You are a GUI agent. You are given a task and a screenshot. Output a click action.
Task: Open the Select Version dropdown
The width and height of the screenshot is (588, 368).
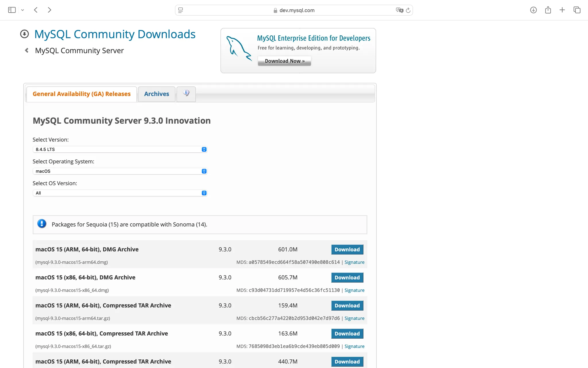tap(120, 149)
